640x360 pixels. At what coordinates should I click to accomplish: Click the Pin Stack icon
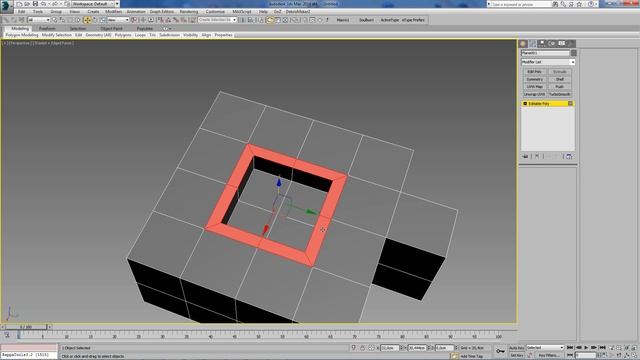(525, 156)
